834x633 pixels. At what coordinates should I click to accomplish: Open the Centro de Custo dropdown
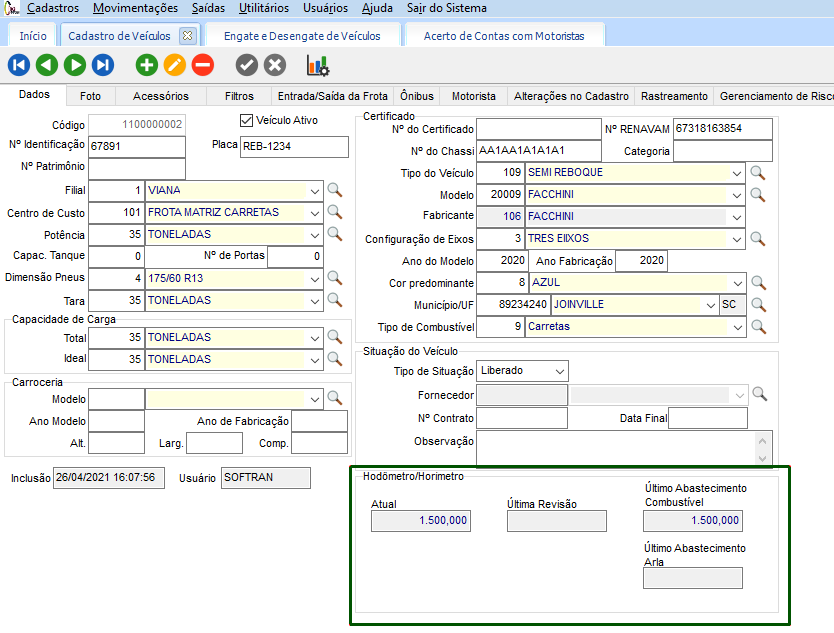315,213
